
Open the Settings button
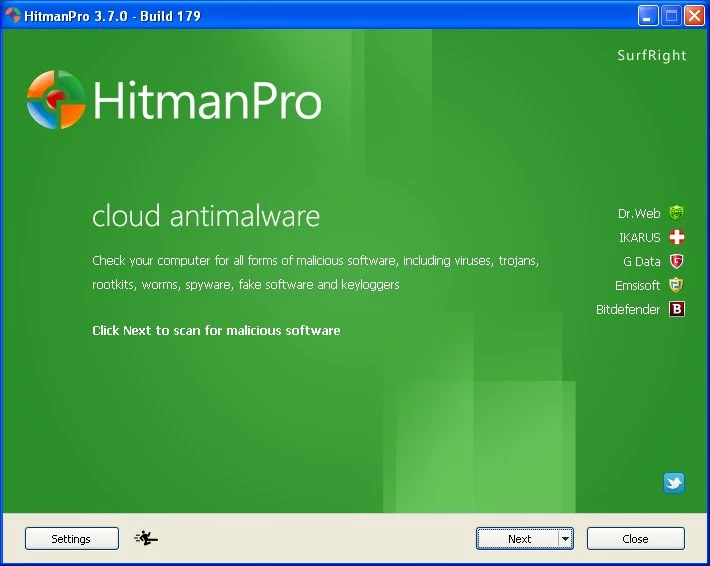(x=71, y=539)
